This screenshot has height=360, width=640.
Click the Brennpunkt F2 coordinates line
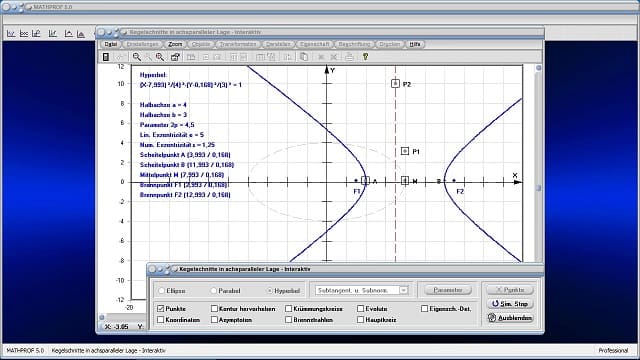click(x=185, y=195)
